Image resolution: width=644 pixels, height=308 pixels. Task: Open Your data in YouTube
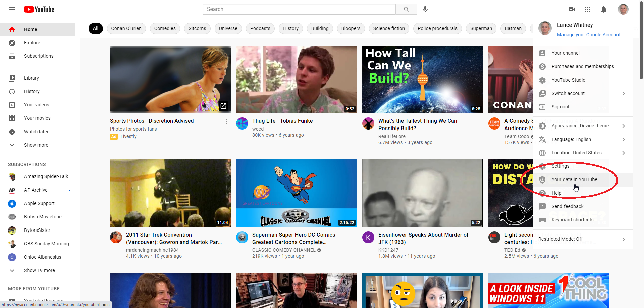click(583, 179)
